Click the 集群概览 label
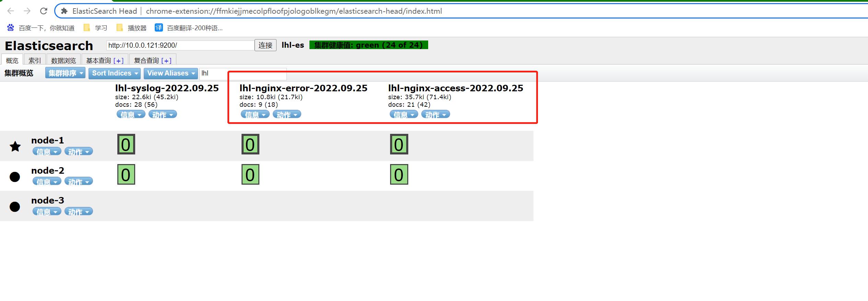The image size is (868, 301). click(19, 73)
